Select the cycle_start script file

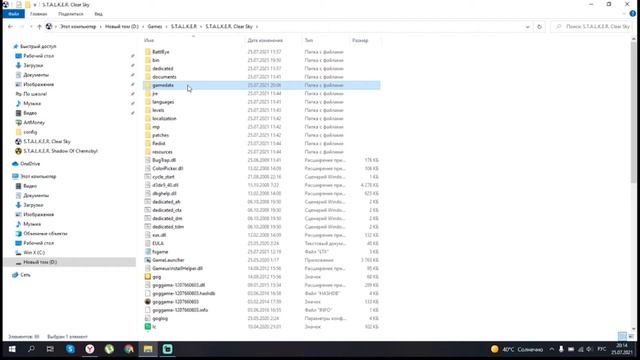163,177
